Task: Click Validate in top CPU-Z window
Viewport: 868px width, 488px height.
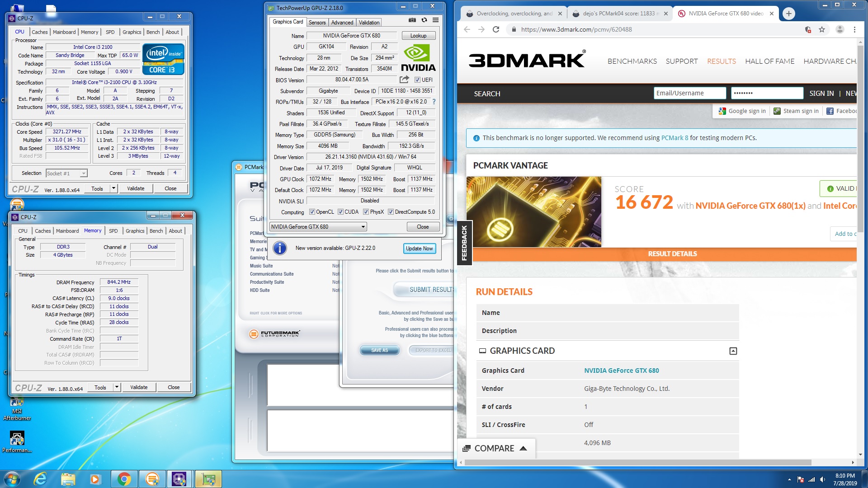Action: [x=136, y=188]
